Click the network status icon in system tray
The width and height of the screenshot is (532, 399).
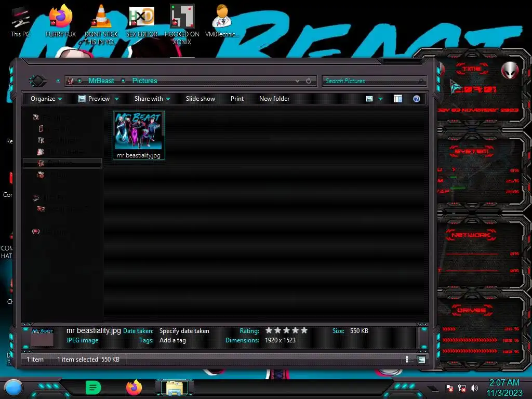[461, 388]
